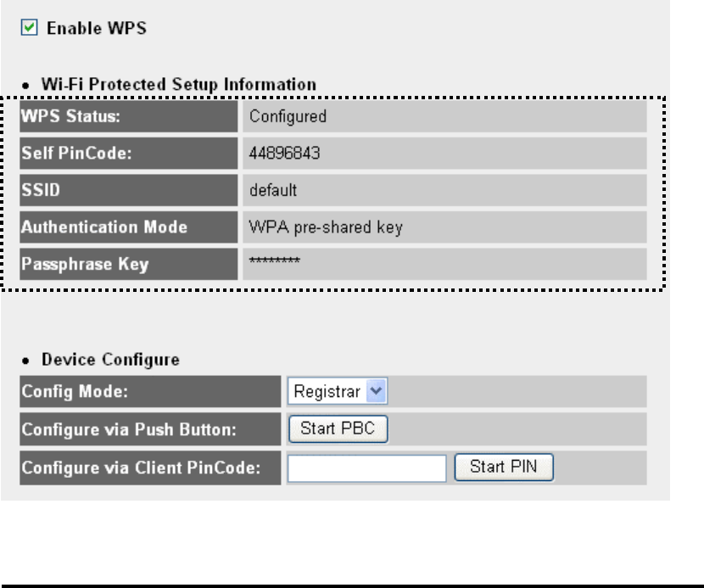
Task: Select the Self PinCode value 44896843
Action: [x=284, y=154]
